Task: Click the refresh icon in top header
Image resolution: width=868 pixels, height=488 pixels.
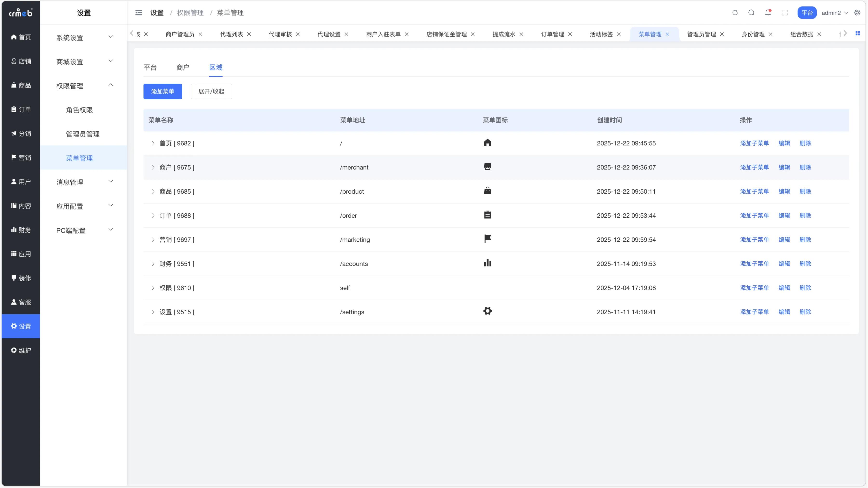Action: 735,13
